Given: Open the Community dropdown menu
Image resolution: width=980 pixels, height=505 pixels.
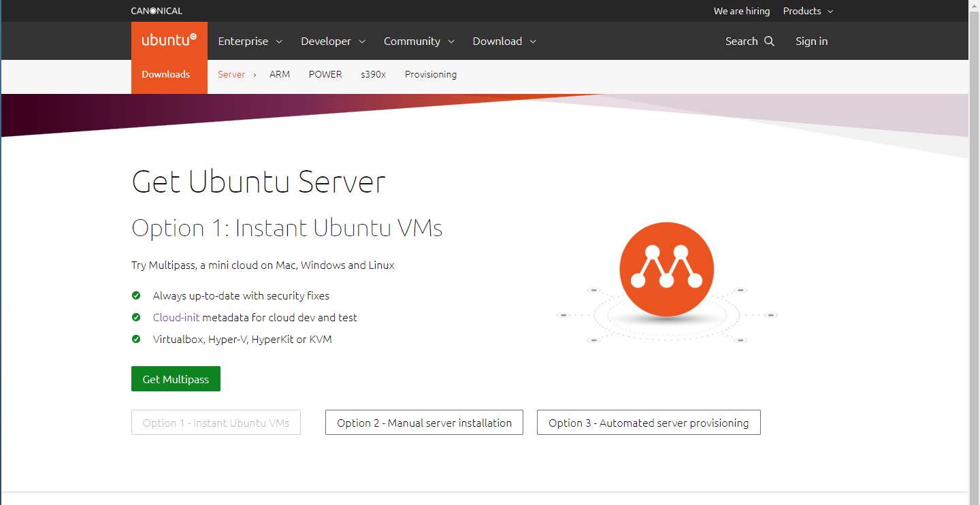Looking at the screenshot, I should (419, 42).
